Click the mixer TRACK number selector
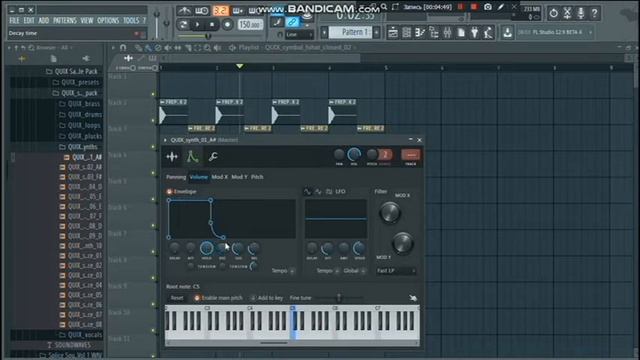This screenshot has height=360, width=640. [411, 155]
